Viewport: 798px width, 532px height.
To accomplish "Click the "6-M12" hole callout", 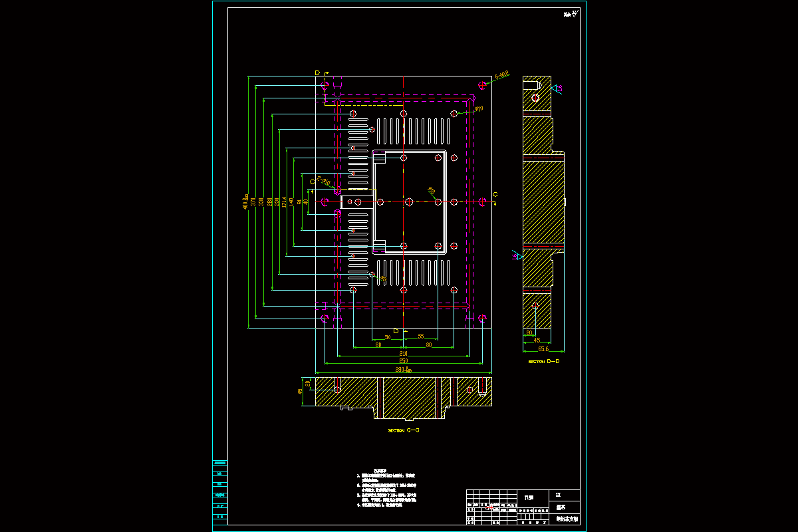I will [x=502, y=76].
